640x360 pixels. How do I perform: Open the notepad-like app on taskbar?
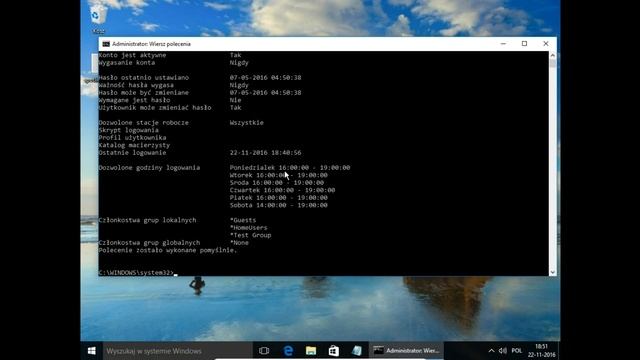[x=357, y=351]
